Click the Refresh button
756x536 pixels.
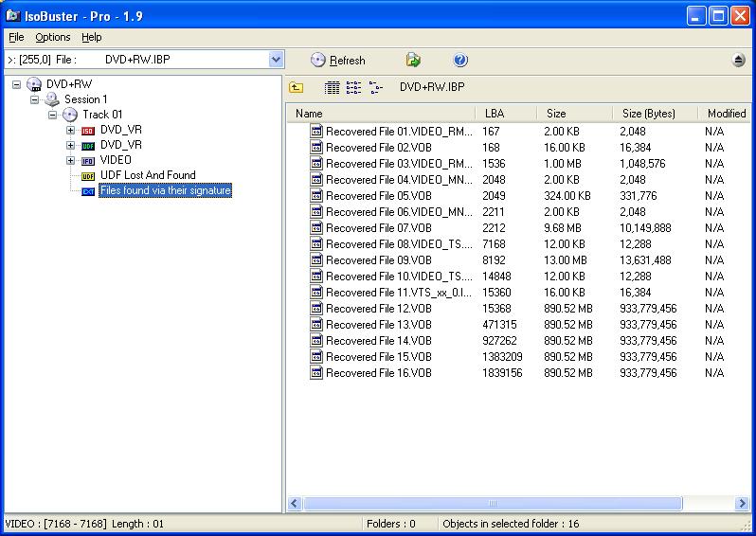[x=338, y=61]
